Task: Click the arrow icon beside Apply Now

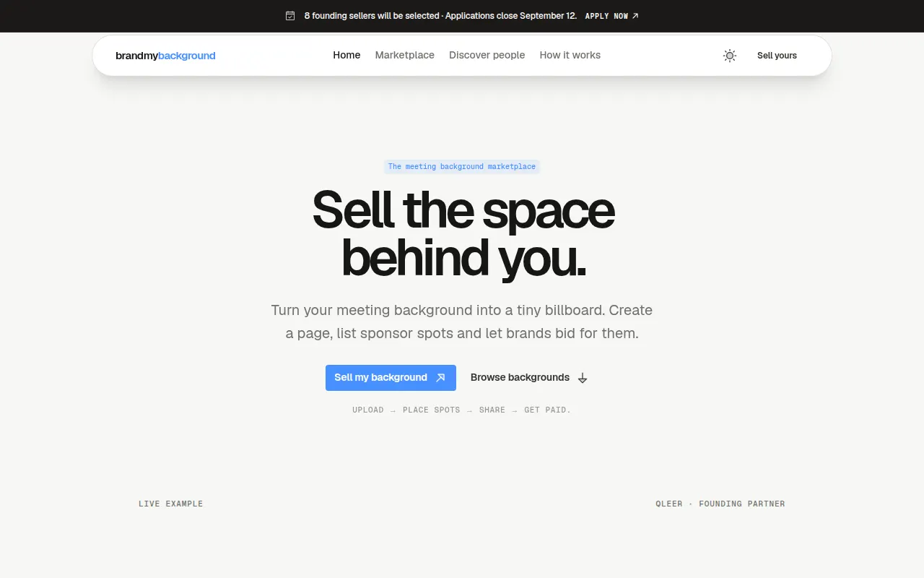Action: (635, 16)
